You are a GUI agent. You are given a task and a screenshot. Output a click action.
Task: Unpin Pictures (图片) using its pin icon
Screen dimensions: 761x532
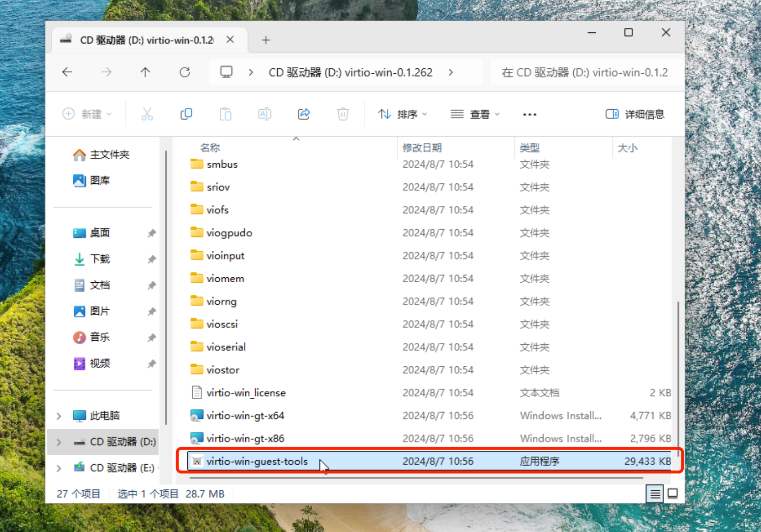[152, 311]
